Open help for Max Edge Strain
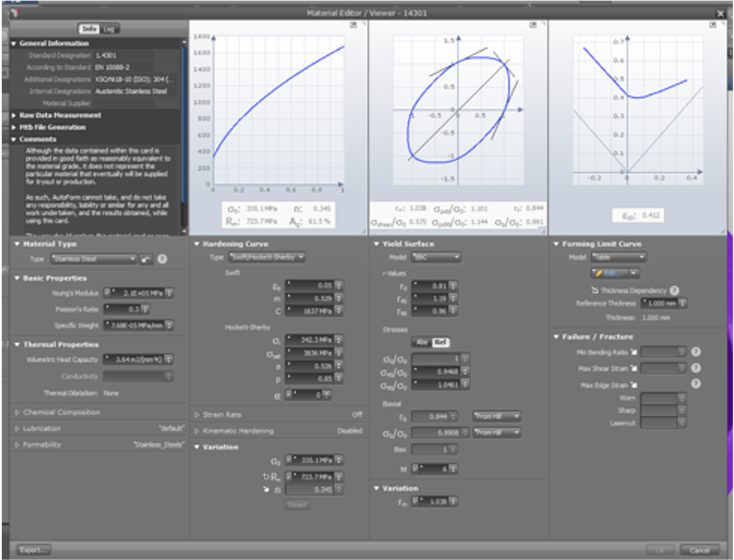734x560 pixels. tap(696, 383)
